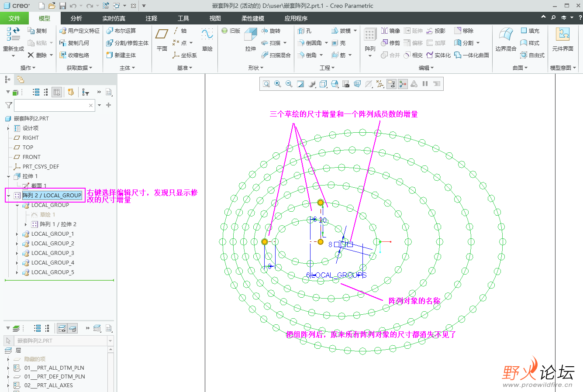The height and width of the screenshot is (392, 583).
Task: Click the 收缩包络 button
Action: tap(74, 55)
